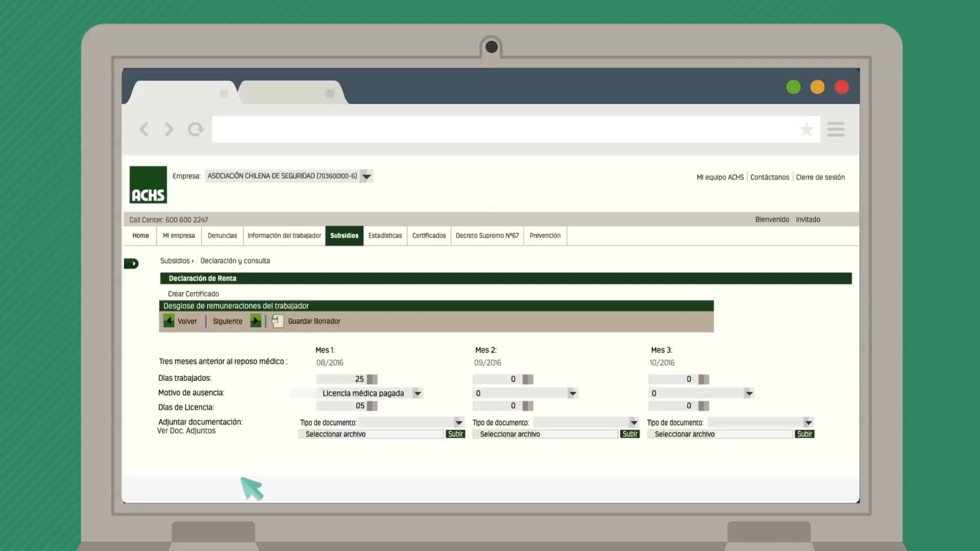Open Motivo de ausencia dropdown for Mes 1
This screenshot has height=551, width=980.
tap(417, 393)
